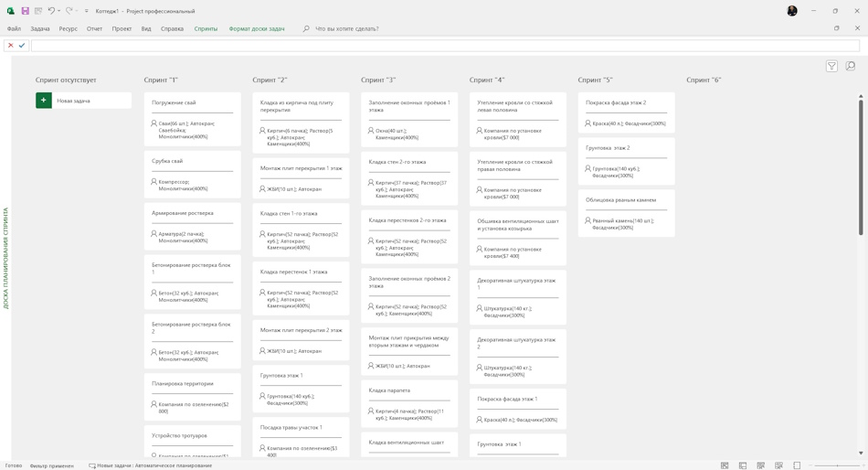Open the user account avatar
Image resolution: width=868 pixels, height=470 pixels.
792,11
